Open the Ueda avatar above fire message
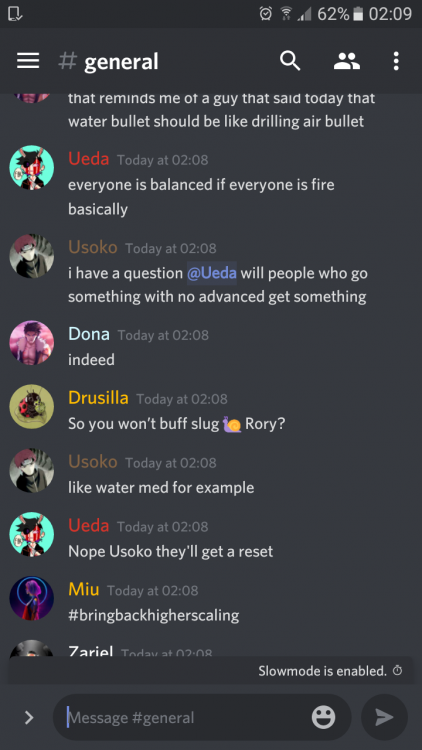This screenshot has width=422, height=750. (x=32, y=168)
